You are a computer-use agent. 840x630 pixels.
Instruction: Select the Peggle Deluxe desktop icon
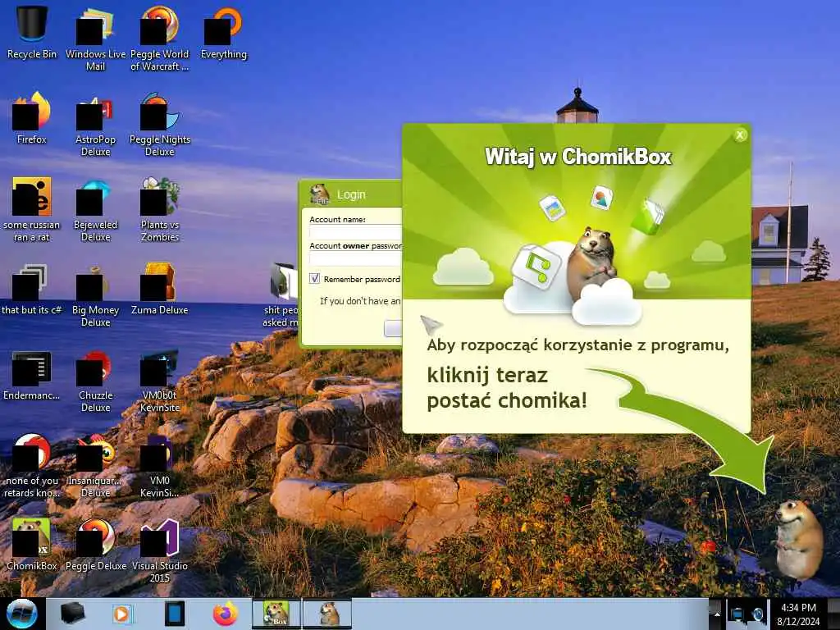pos(95,545)
